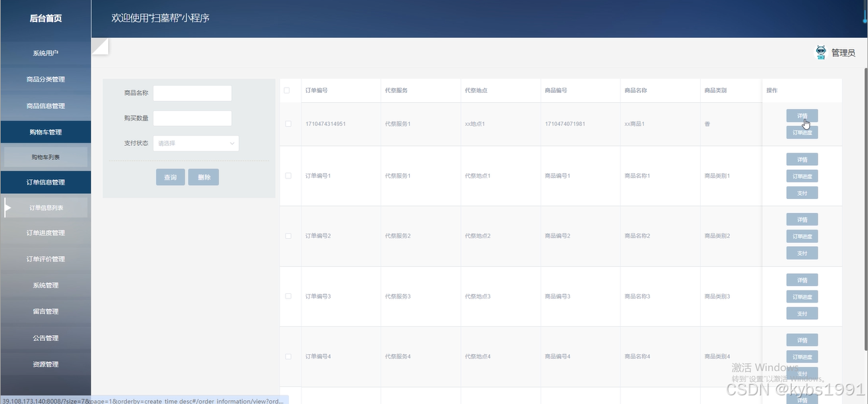Click 支付 in the 订单编号3 row
The image size is (868, 404).
pyautogui.click(x=802, y=314)
